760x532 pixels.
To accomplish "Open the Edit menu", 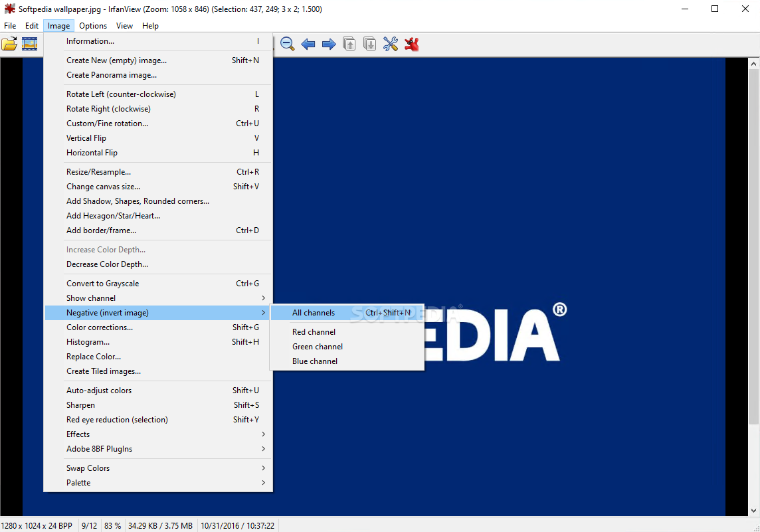I will [31, 26].
